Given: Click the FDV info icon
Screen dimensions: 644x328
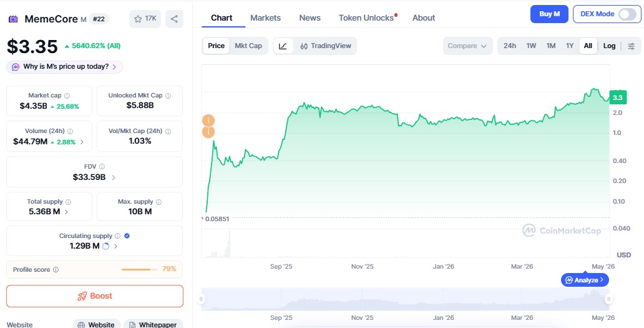Looking at the screenshot, I should [102, 166].
